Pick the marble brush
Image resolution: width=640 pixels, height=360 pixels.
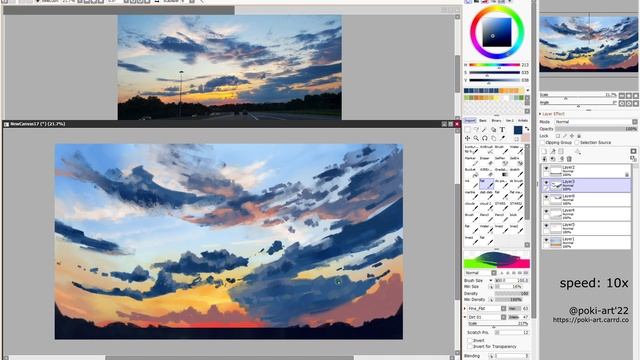point(472,195)
